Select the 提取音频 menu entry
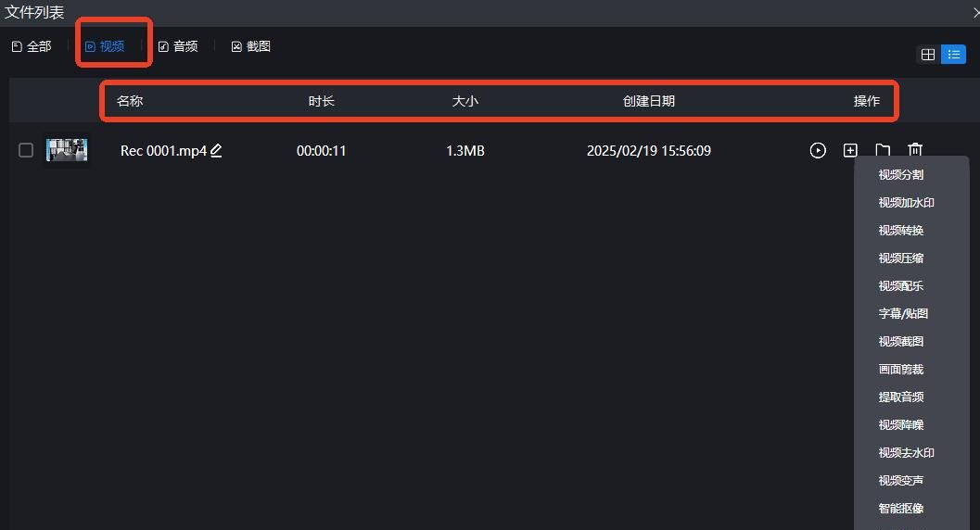Image resolution: width=980 pixels, height=530 pixels. (900, 397)
